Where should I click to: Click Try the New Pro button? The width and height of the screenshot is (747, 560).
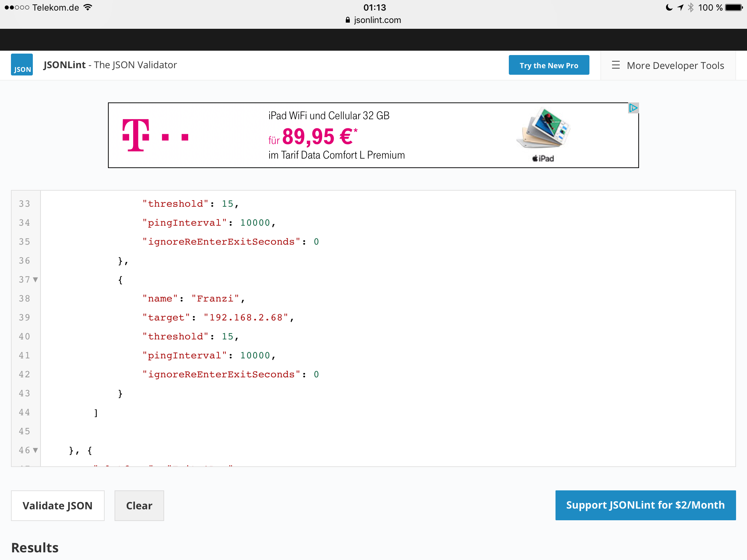(x=549, y=65)
